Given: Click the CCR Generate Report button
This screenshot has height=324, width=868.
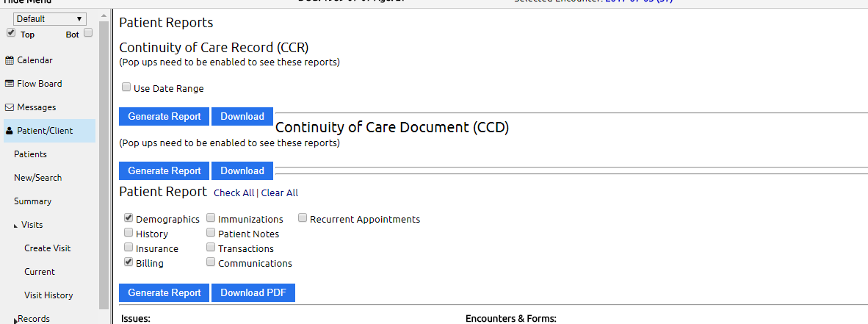Looking at the screenshot, I should 164,116.
